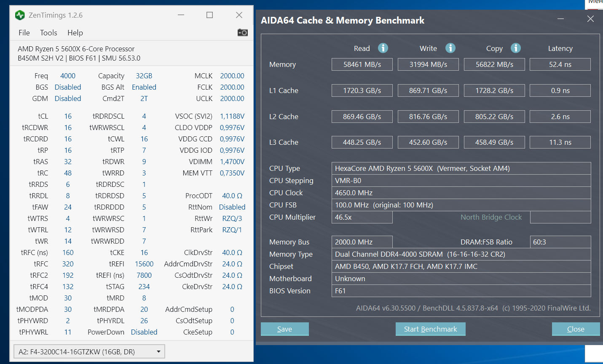Image resolution: width=603 pixels, height=364 pixels.
Task: Click the L2 Cache latency 2.6 ns
Action: (560, 117)
